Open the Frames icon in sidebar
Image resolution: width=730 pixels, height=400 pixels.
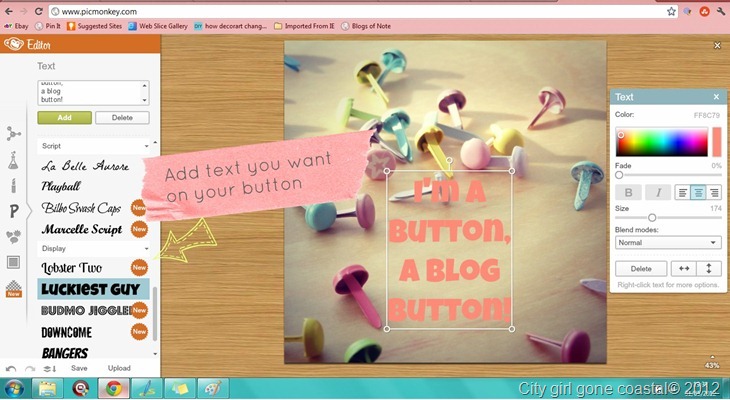point(14,262)
